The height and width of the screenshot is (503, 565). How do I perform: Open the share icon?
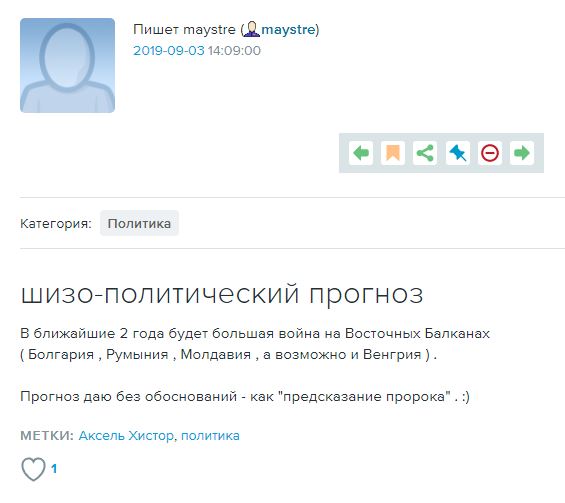click(425, 153)
